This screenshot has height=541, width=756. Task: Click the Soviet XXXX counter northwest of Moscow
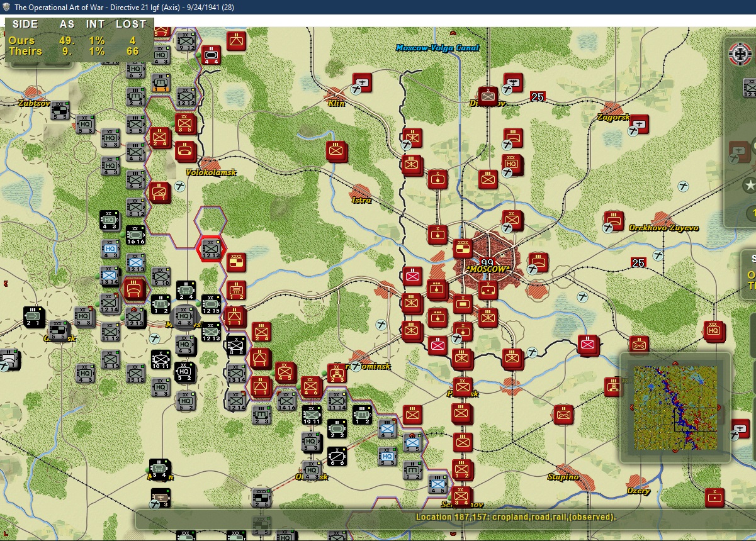pyautogui.click(x=463, y=248)
